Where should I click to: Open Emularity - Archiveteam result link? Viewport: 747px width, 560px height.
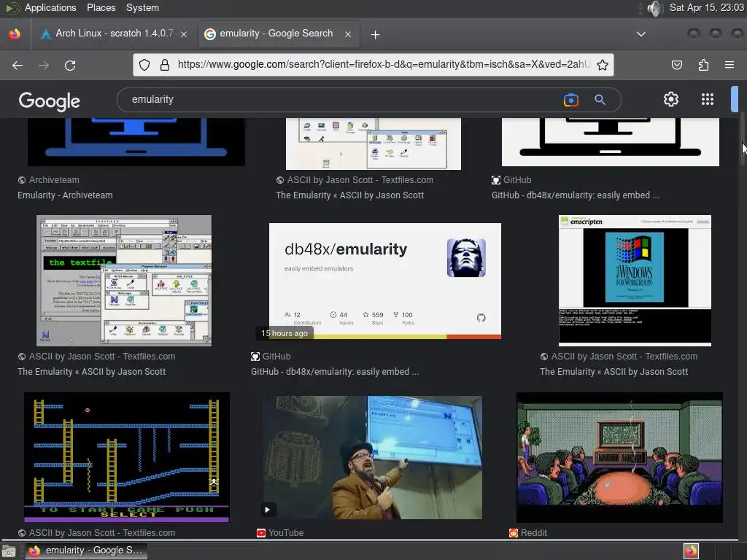(x=65, y=195)
